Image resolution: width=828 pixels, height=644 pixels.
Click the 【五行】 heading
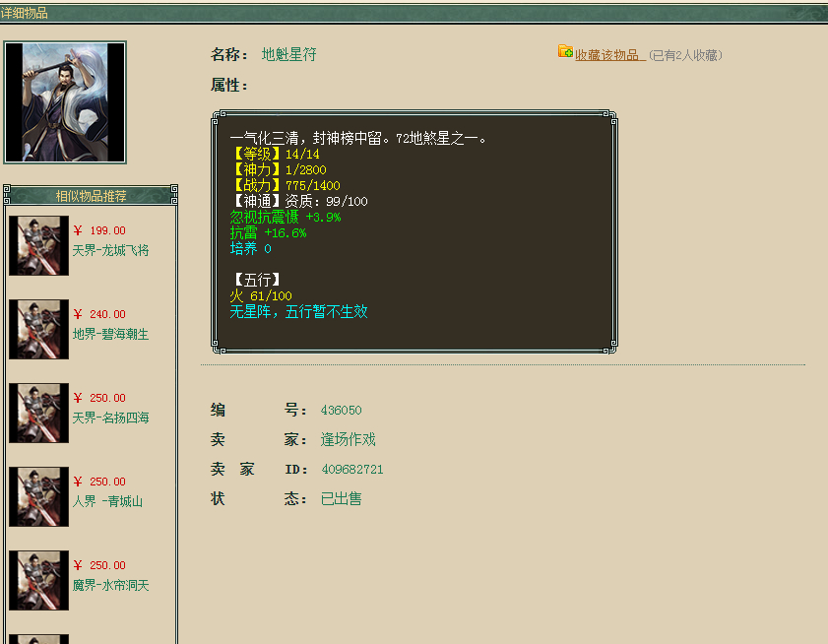257,280
